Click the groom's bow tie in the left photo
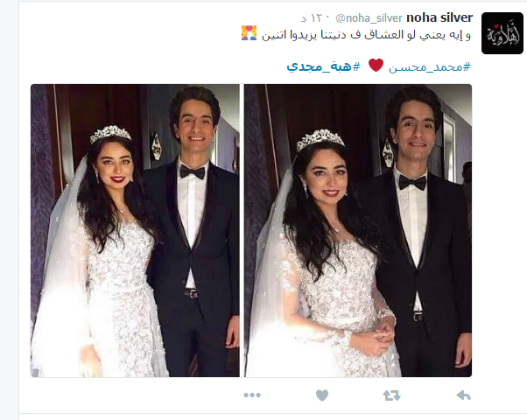The width and height of the screenshot is (527, 420). coord(193,172)
